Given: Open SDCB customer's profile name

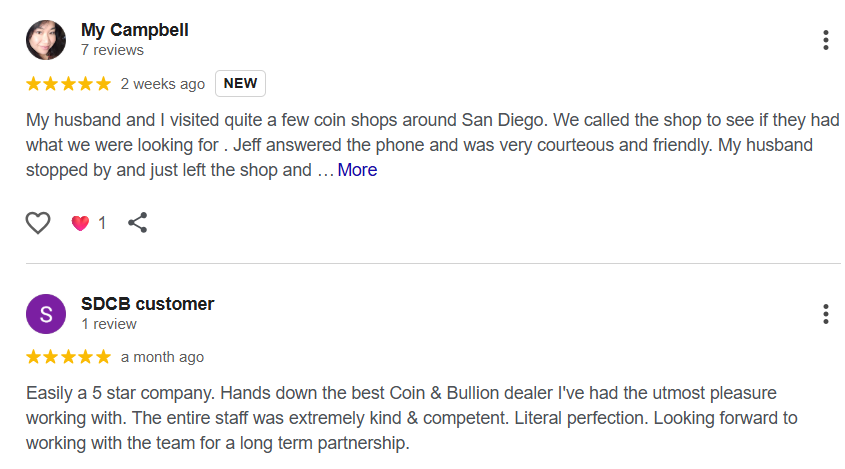Looking at the screenshot, I should coord(147,304).
